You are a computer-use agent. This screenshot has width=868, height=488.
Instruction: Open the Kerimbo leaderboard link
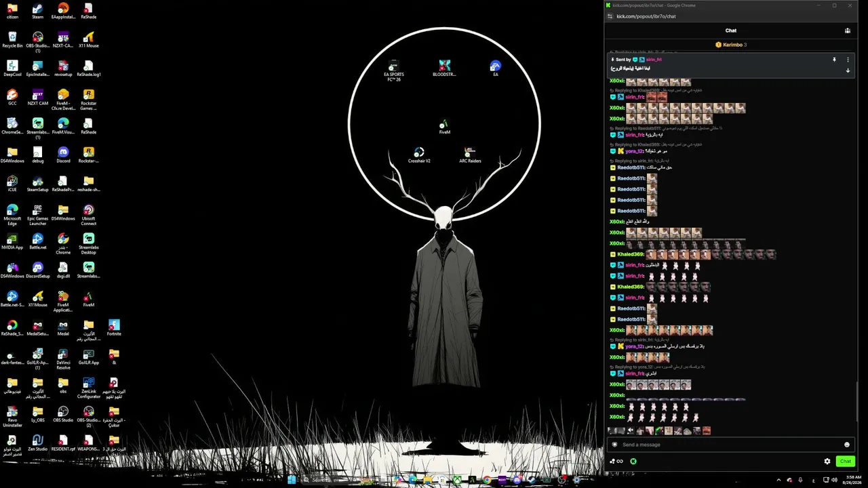(731, 45)
